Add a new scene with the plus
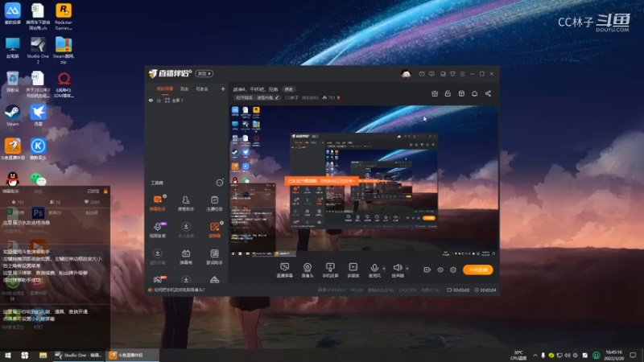Screen dimensions: 644x362 (x=223, y=89)
